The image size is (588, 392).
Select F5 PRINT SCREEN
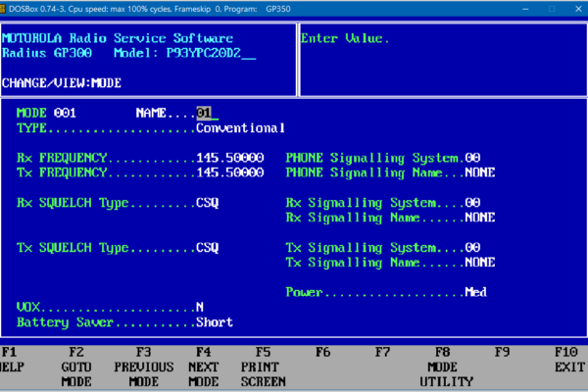point(264,367)
